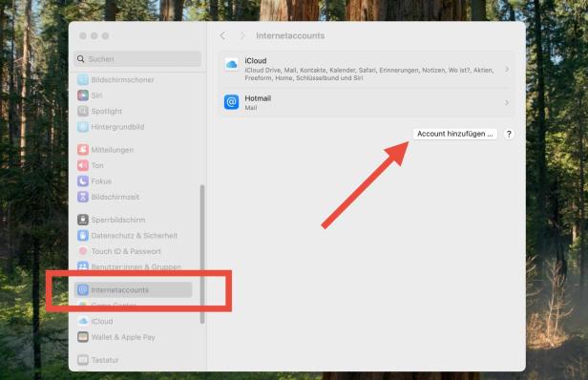Click the iCloud services description text
This screenshot has height=380, width=588.
coord(369,74)
